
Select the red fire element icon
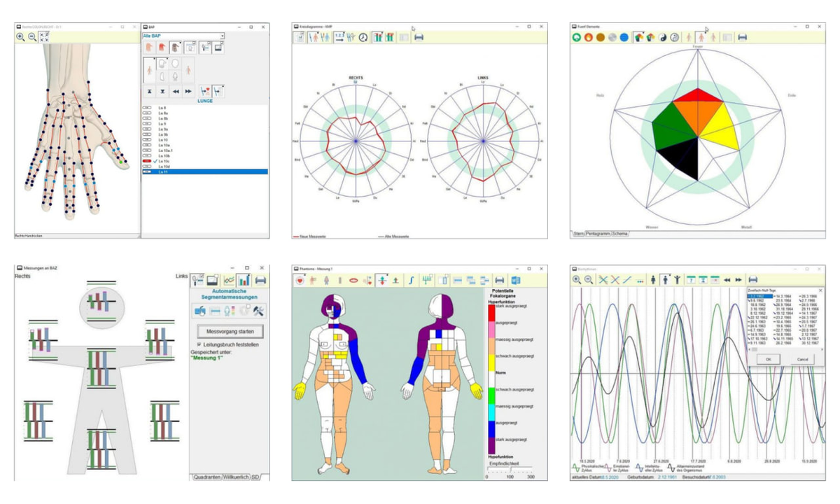pyautogui.click(x=589, y=37)
